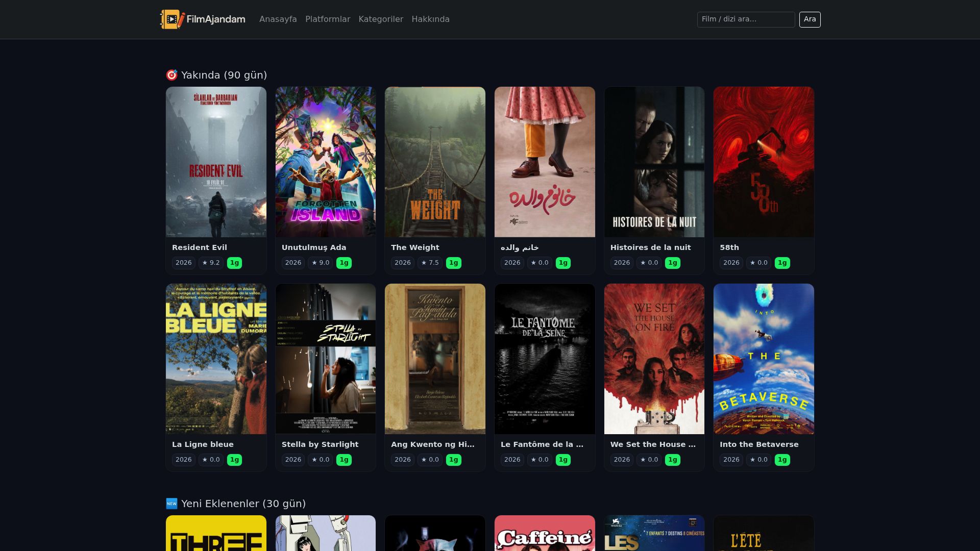
Task: Open the La Ligne bleue poster
Action: pyautogui.click(x=216, y=359)
